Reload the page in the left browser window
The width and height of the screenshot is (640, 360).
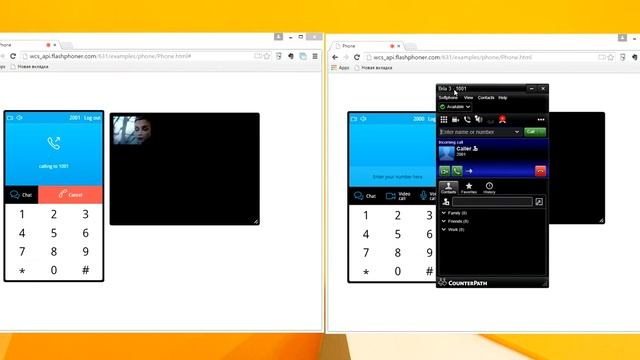pyautogui.click(x=13, y=56)
